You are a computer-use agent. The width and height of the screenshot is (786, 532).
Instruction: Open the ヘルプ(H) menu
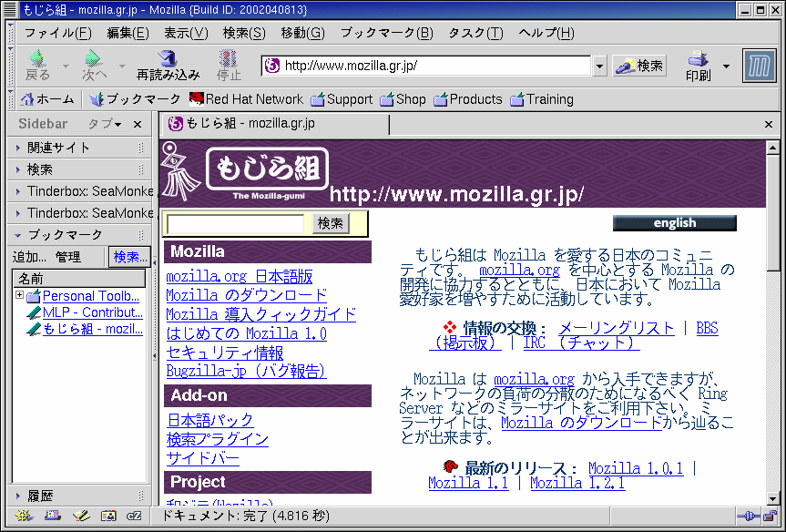pyautogui.click(x=546, y=33)
